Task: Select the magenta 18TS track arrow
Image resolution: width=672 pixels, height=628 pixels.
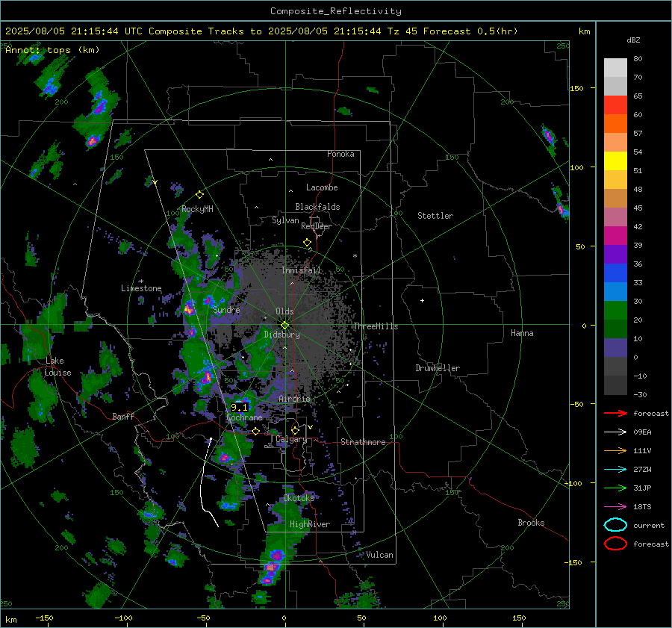Action: pyautogui.click(x=615, y=507)
